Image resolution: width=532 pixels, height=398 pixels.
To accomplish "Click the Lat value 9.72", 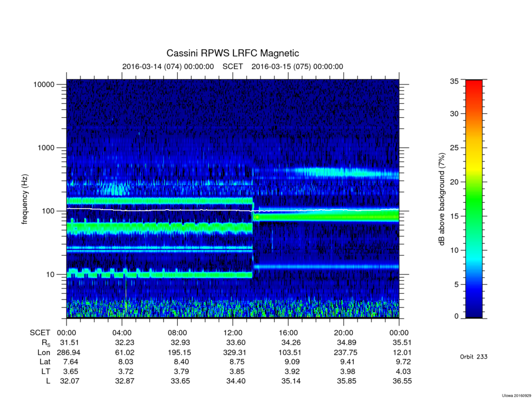I will (x=404, y=362).
